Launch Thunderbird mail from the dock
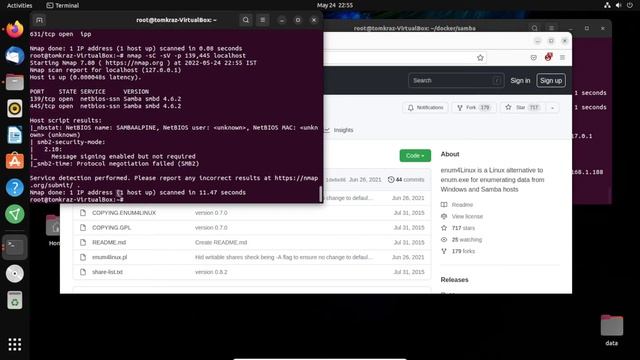640x360 pixels. coord(15,56)
